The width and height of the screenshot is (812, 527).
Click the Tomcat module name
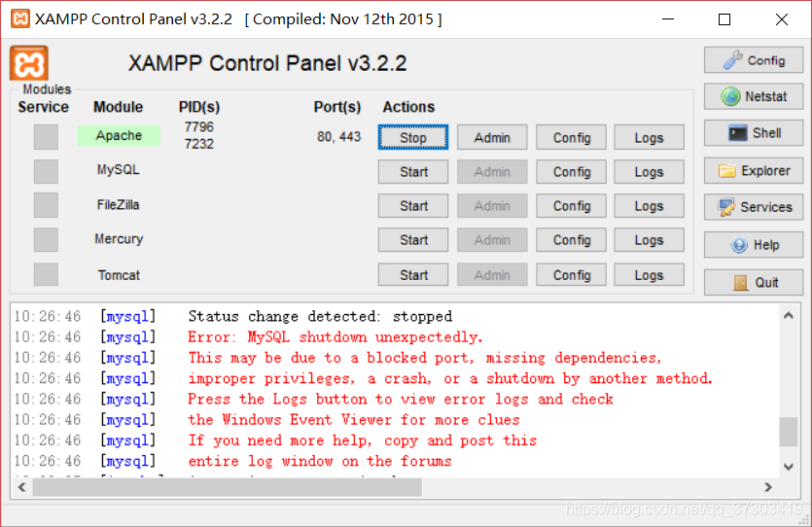point(119,275)
